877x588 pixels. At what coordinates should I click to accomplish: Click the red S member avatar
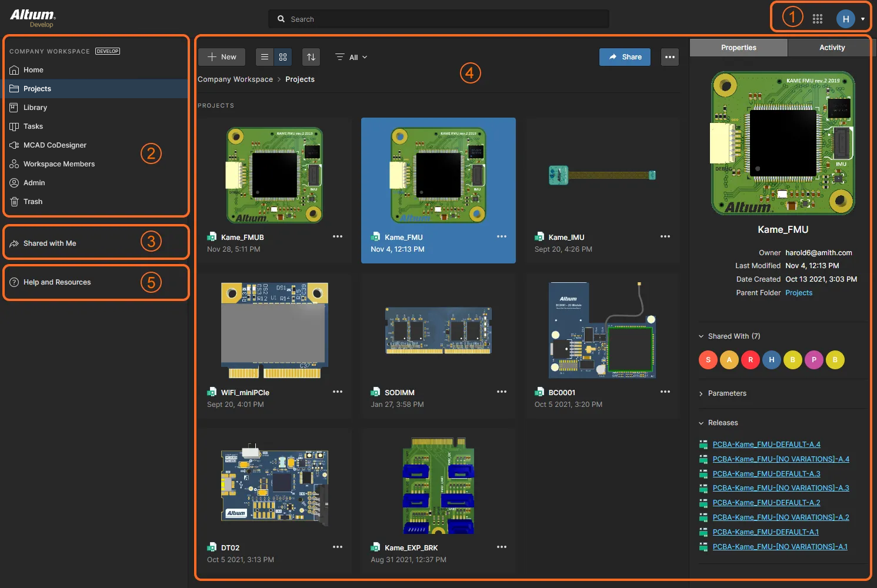708,360
